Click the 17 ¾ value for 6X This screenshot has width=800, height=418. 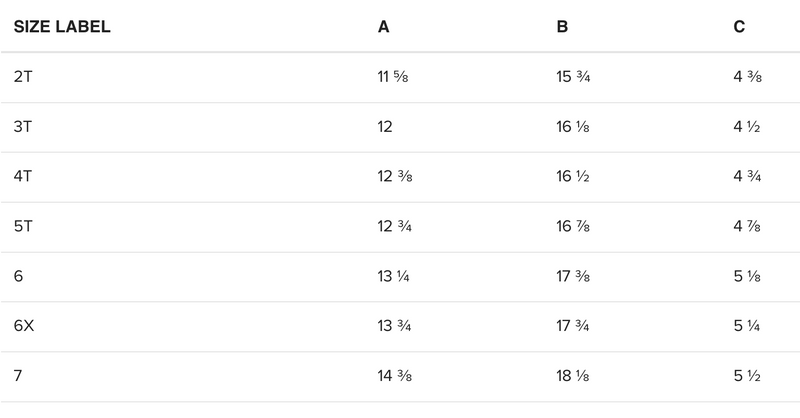click(573, 327)
